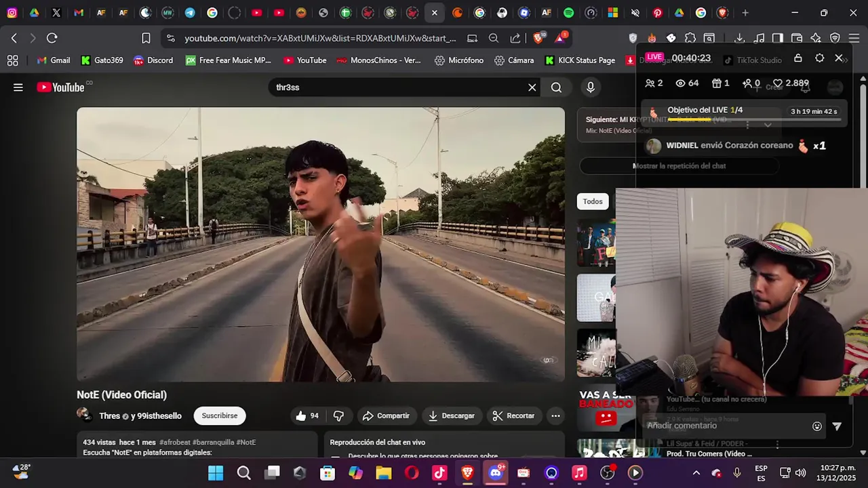Open the MonosChinos bookmark

[x=378, y=60]
